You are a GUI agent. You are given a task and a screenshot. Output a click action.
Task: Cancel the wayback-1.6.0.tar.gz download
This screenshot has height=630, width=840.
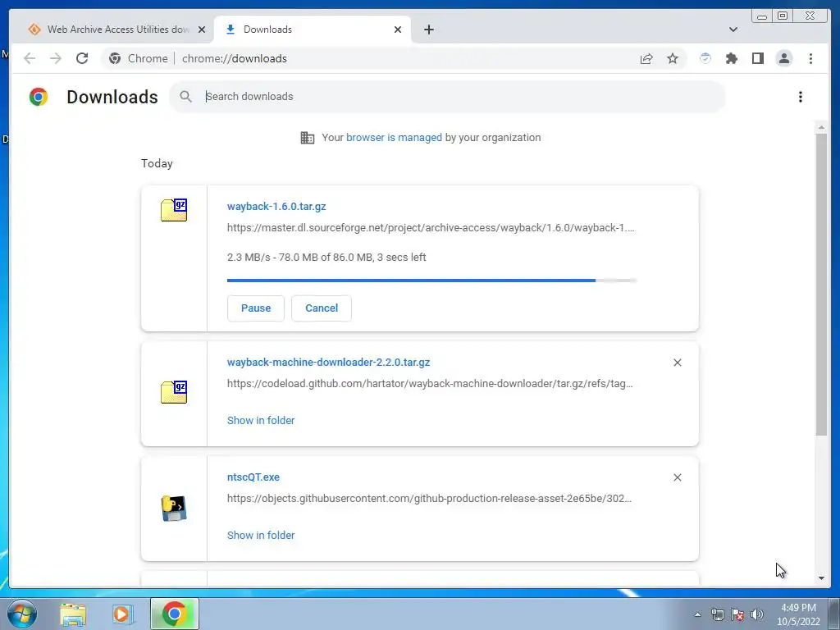pos(322,308)
